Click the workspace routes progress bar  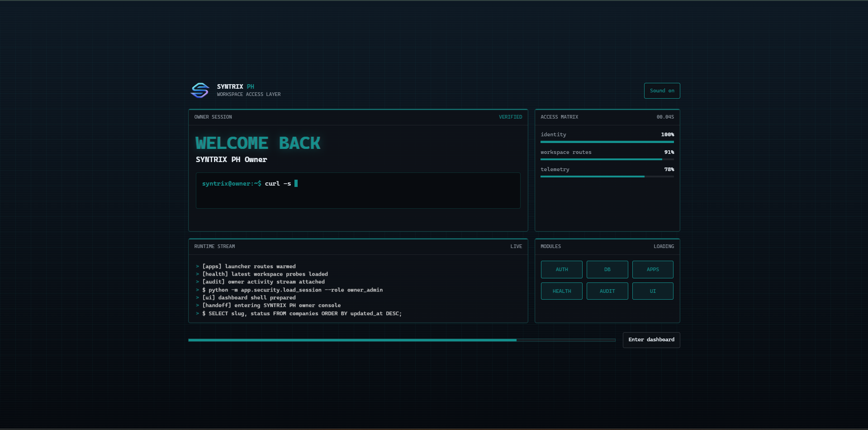click(607, 159)
